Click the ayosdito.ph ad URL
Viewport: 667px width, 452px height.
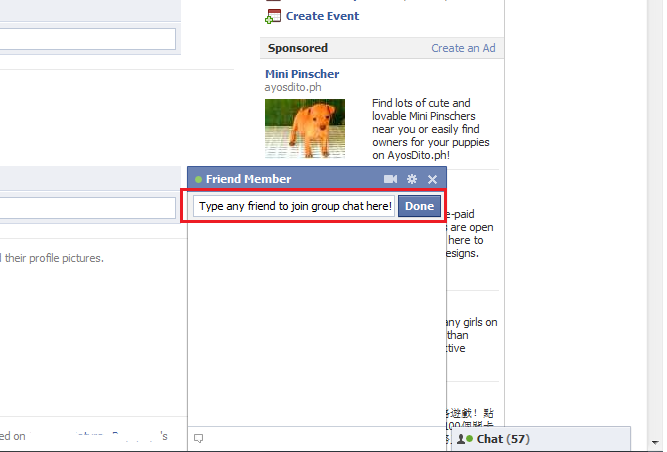(x=293, y=87)
